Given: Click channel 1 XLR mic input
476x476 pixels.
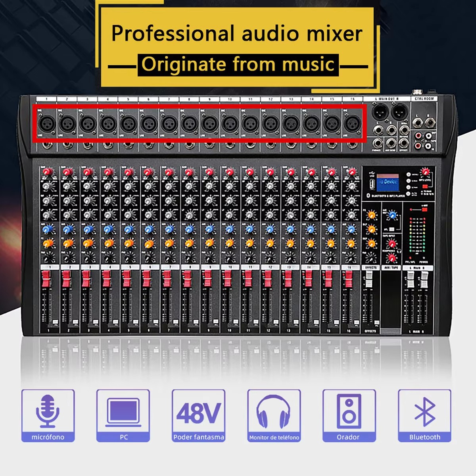Looking at the screenshot, I should click(x=47, y=124).
